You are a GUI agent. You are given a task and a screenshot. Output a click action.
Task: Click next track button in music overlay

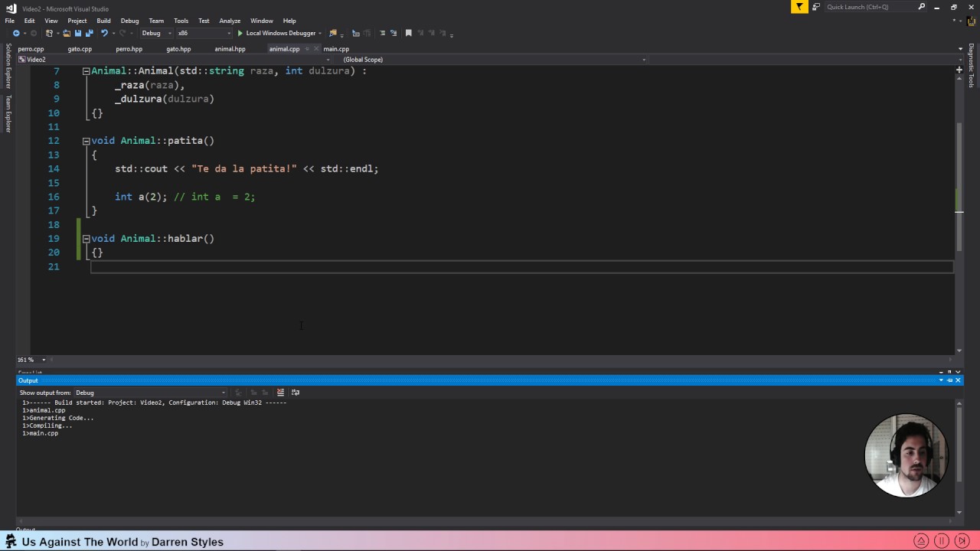click(962, 540)
